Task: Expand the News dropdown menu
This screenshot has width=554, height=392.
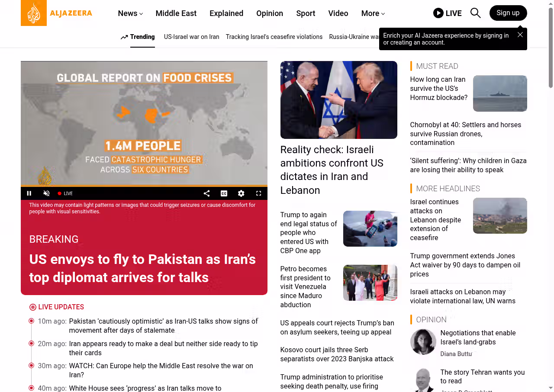Action: 130,13
